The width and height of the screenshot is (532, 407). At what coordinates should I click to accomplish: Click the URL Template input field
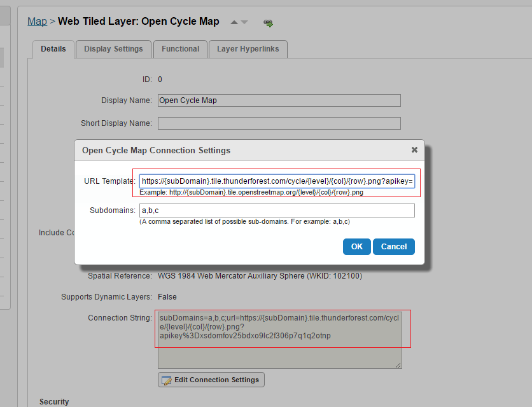(x=277, y=181)
